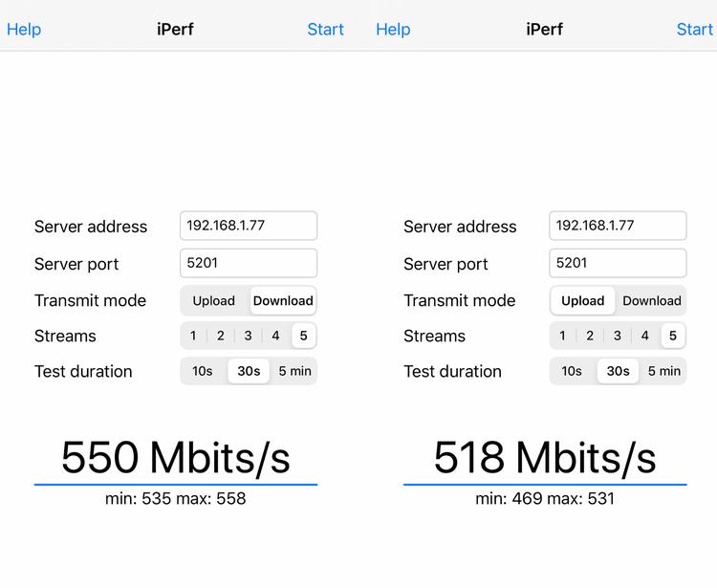Open Help in the left iPerf screen

click(24, 29)
